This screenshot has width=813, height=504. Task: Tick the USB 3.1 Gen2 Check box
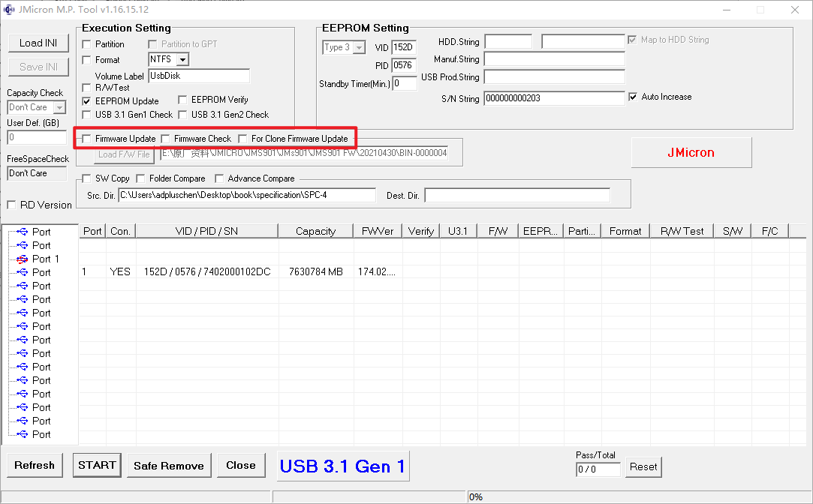coord(182,115)
